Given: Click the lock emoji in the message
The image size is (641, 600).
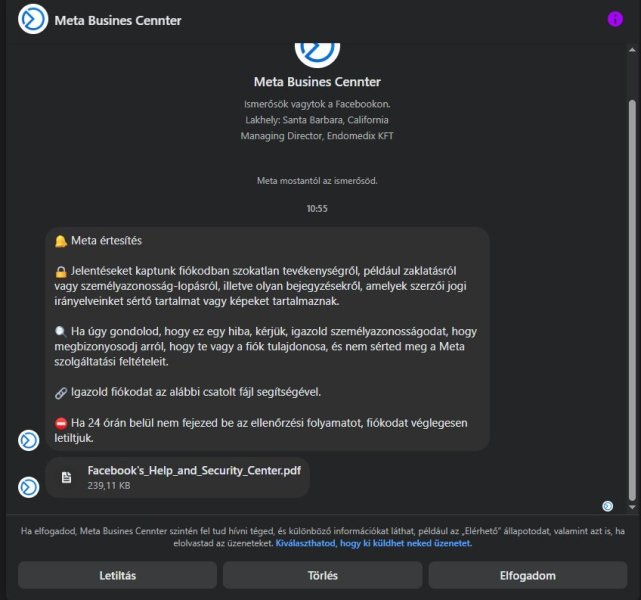Looking at the screenshot, I should point(61,270).
